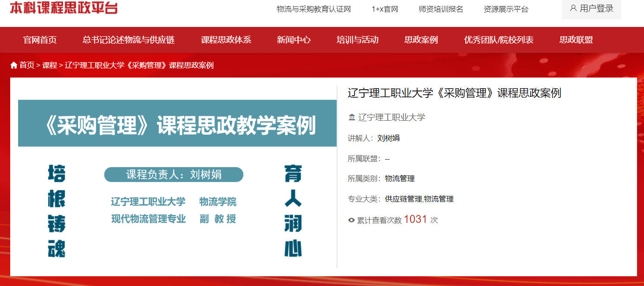Open 优秀团队/院校列表 from the navigation
Viewport: 644px width, 286px height.
pos(499,40)
